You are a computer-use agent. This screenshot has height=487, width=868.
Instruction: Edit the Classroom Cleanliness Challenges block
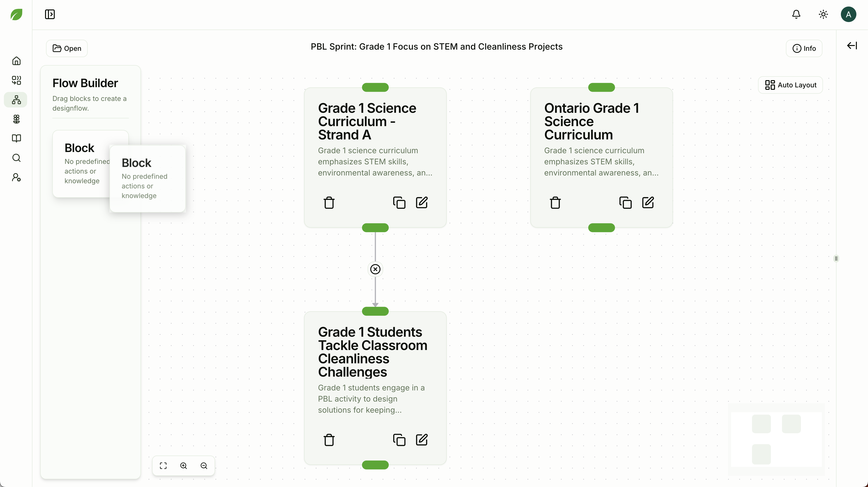[x=422, y=440]
